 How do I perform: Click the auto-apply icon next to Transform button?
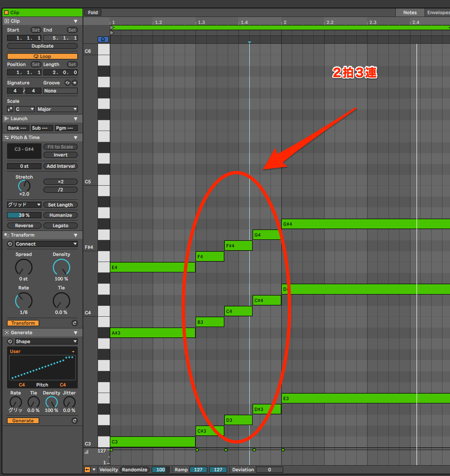[x=74, y=323]
